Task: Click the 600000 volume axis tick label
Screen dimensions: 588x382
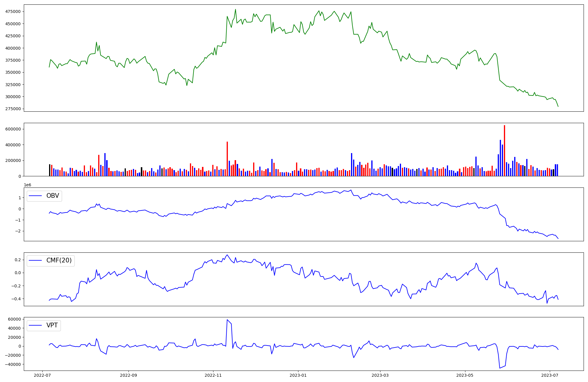Action: tap(13, 129)
